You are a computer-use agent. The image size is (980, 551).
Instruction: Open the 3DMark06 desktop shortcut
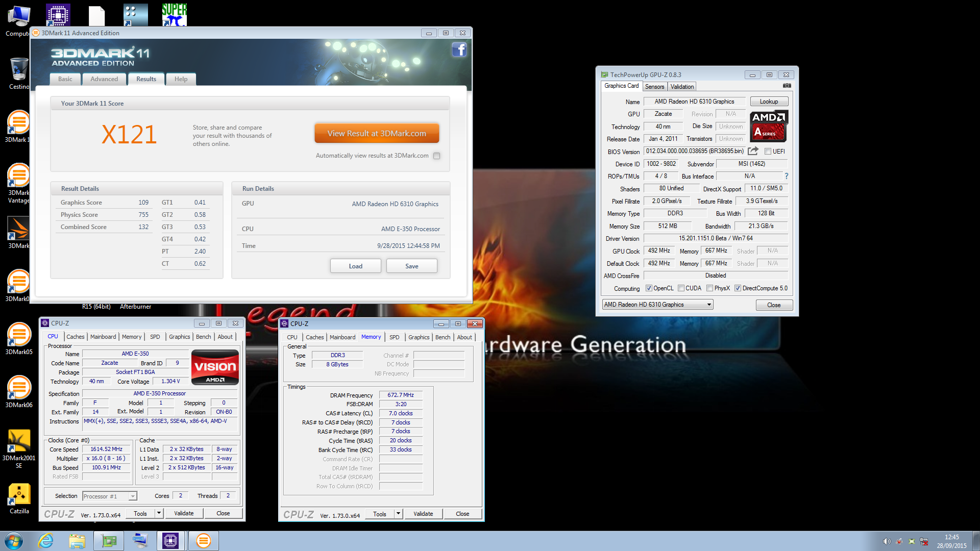click(18, 392)
